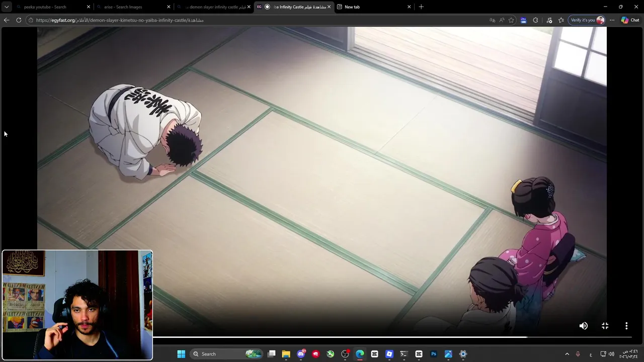Open the blue Photos-style taskbar app
Screen dimensions: 644x362
point(448,354)
